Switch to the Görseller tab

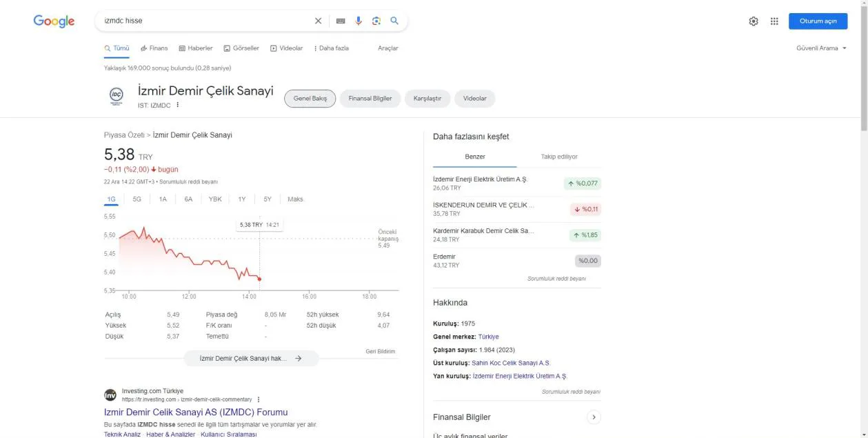pos(241,48)
